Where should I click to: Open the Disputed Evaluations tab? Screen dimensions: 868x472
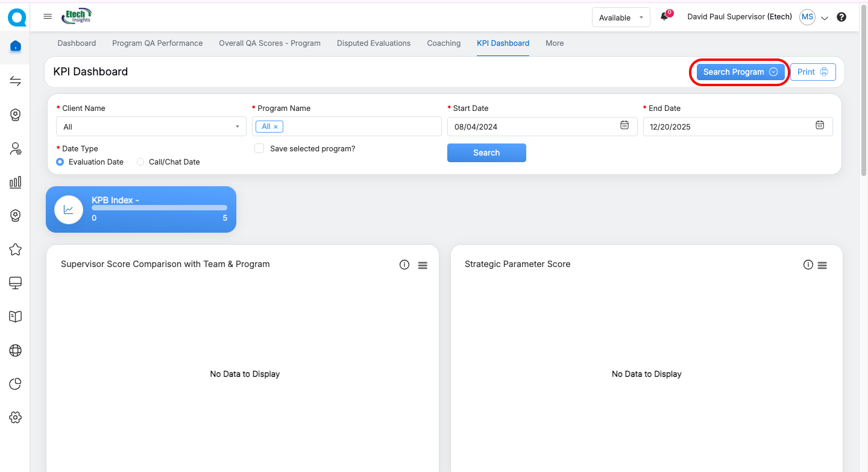(374, 43)
